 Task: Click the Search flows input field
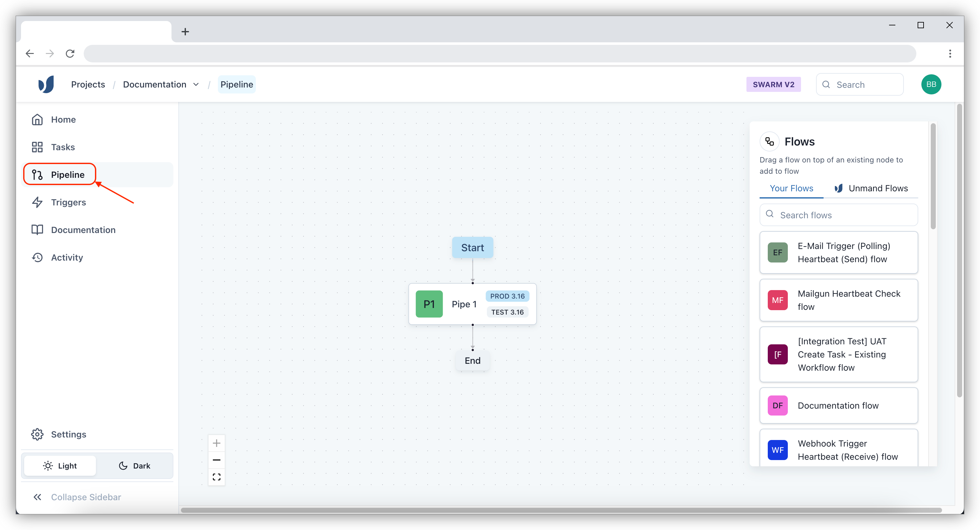click(x=838, y=215)
